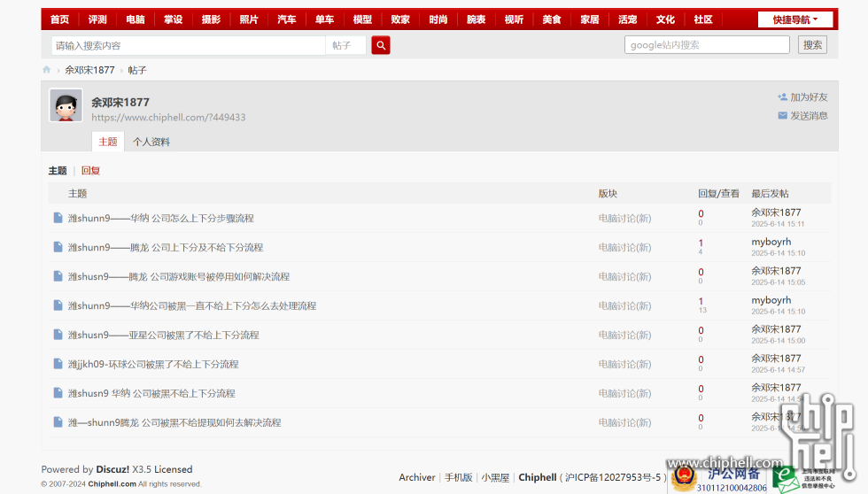Click the send message envelope icon
Screen dimensions: 868x494
click(x=782, y=116)
